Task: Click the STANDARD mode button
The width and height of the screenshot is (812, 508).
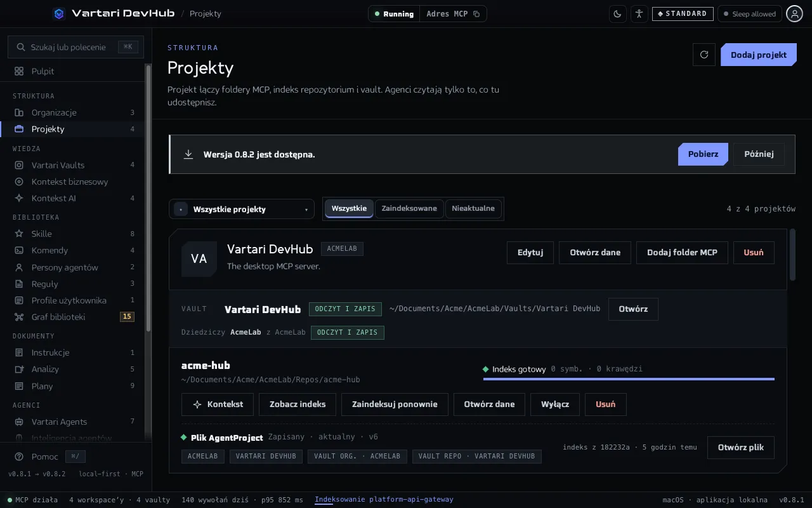Action: click(683, 14)
